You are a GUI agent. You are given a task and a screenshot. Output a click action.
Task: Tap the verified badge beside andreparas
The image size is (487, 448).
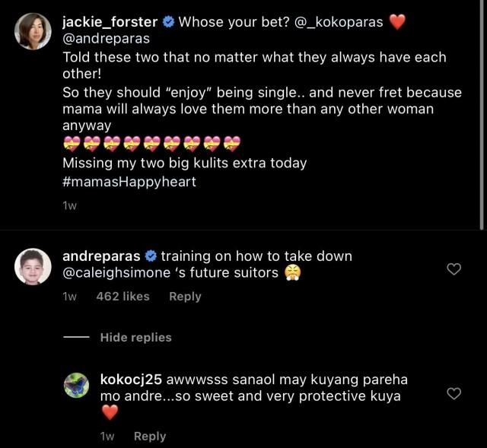click(x=151, y=256)
